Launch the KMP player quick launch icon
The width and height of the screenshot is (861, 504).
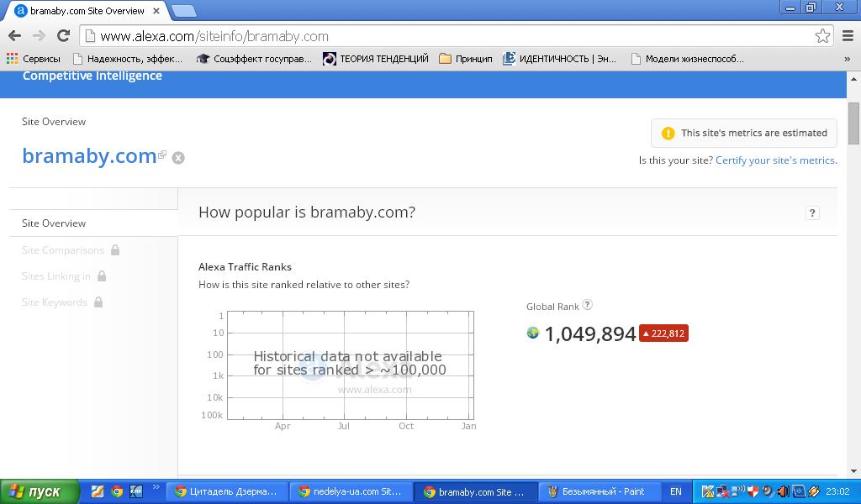136,491
